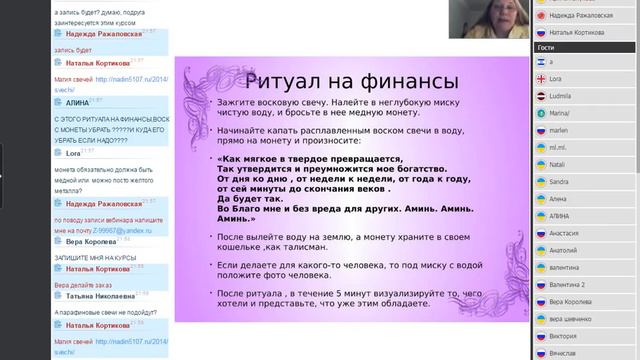Click chat icon next to АЛИНА's message name
The height and width of the screenshot is (360, 640).
point(58,102)
